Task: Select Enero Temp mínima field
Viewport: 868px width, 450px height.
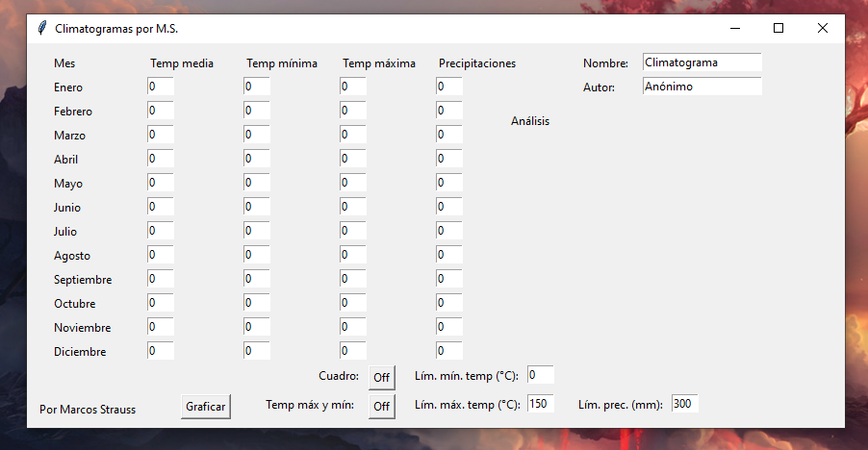Action: pos(257,87)
